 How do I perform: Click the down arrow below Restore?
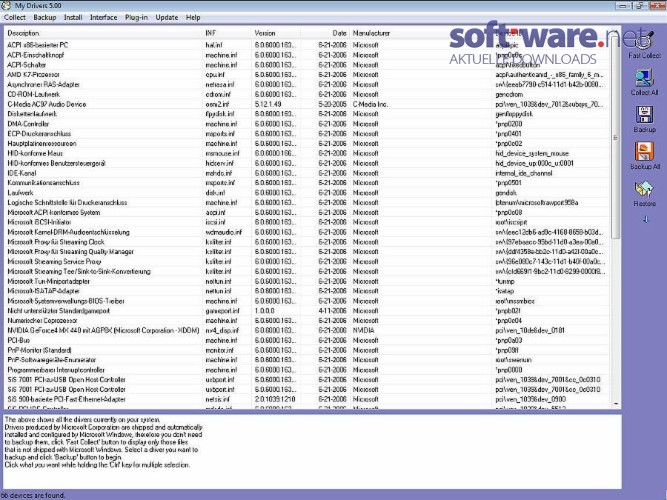tap(645, 219)
